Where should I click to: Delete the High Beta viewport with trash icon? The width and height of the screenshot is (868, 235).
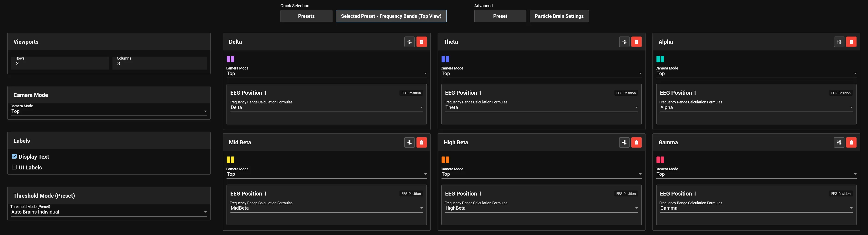click(636, 142)
